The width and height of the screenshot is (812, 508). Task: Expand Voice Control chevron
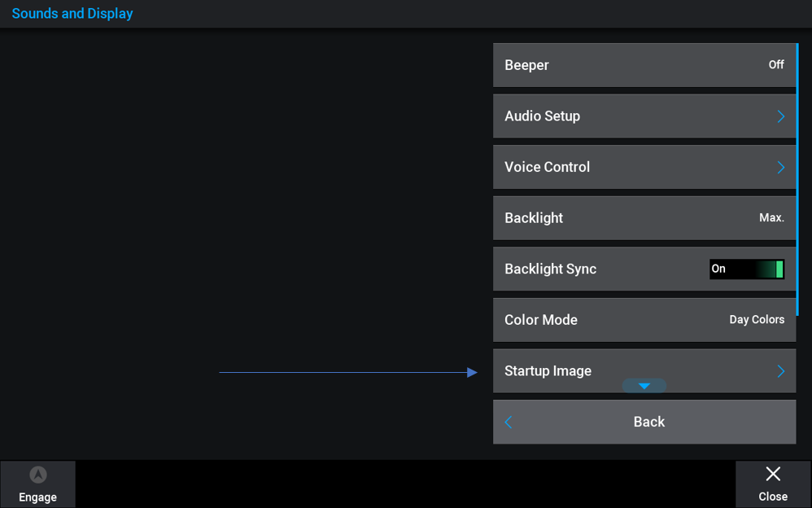tap(781, 167)
